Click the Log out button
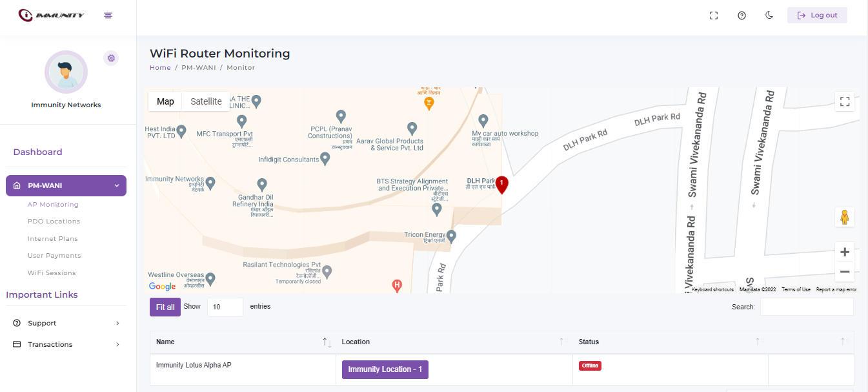Image resolution: width=868 pixels, height=392 pixels. click(x=817, y=15)
